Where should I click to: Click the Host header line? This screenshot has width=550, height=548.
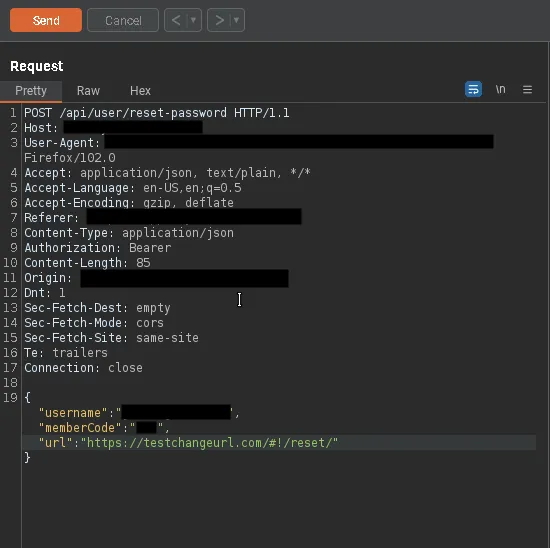point(113,128)
